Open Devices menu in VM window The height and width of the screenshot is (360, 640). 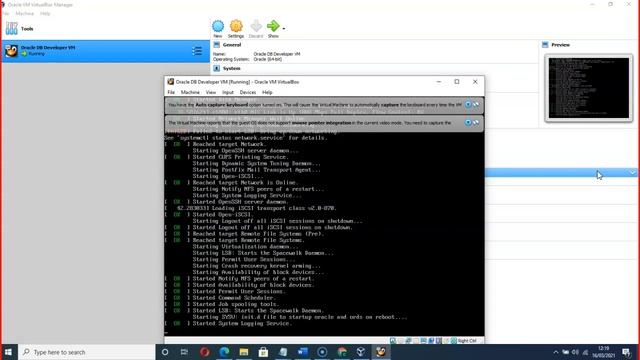point(248,92)
